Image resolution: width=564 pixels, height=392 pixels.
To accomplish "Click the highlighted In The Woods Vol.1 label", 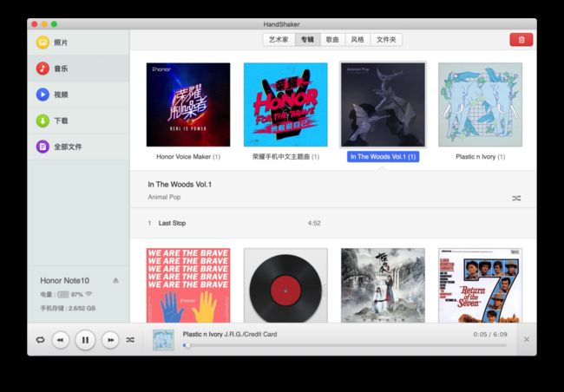I will pyautogui.click(x=383, y=157).
